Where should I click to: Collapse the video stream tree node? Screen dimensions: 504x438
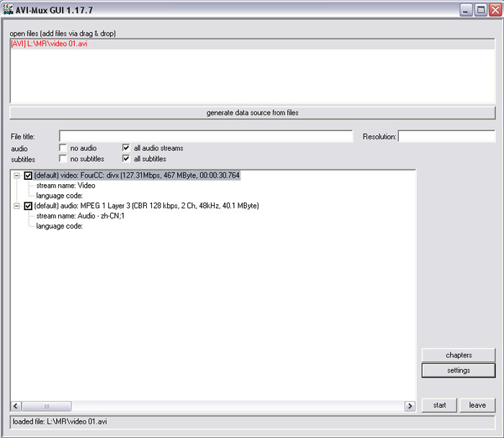(x=17, y=175)
